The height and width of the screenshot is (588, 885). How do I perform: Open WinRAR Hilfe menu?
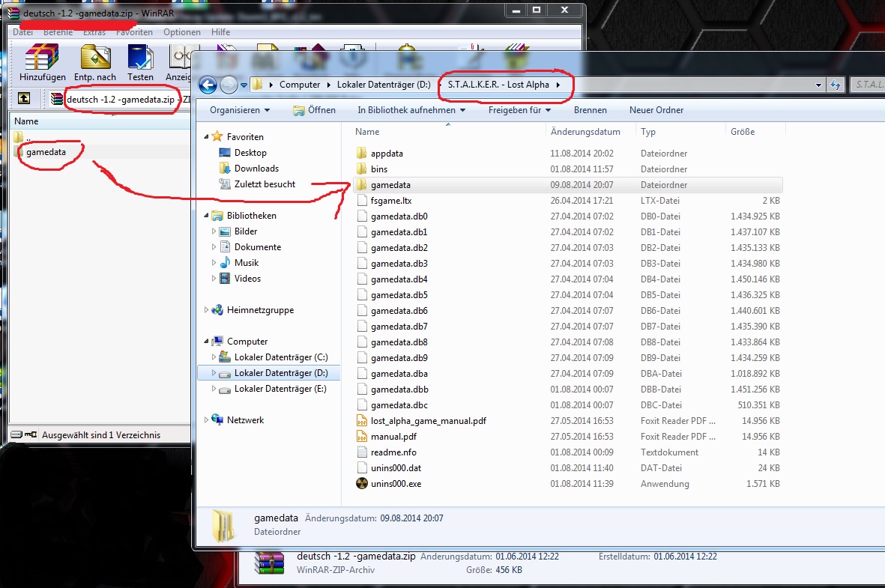pyautogui.click(x=220, y=32)
